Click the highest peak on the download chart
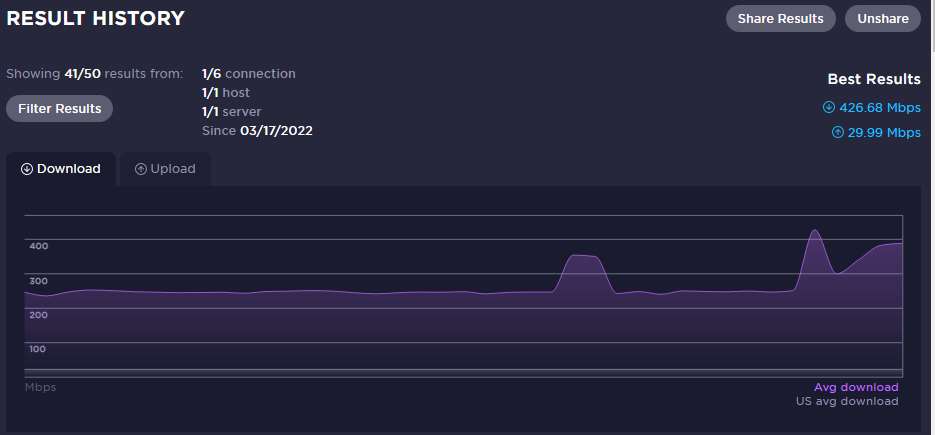The width and height of the screenshot is (935, 435). coord(815,231)
